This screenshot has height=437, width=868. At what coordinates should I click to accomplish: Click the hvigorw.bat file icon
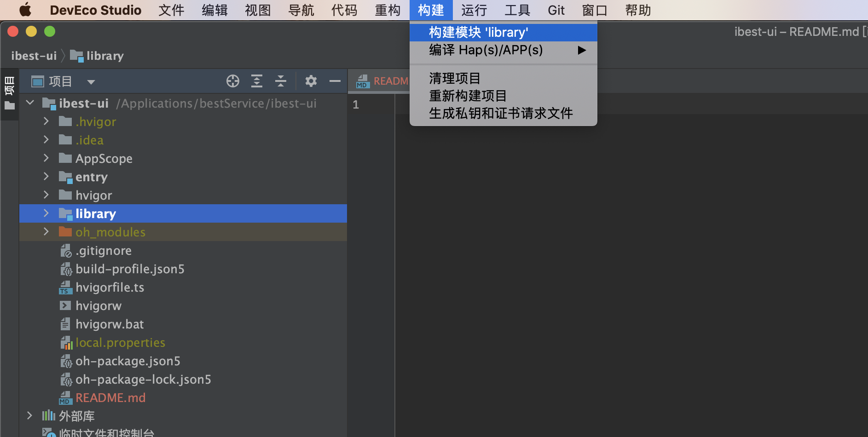[65, 324]
